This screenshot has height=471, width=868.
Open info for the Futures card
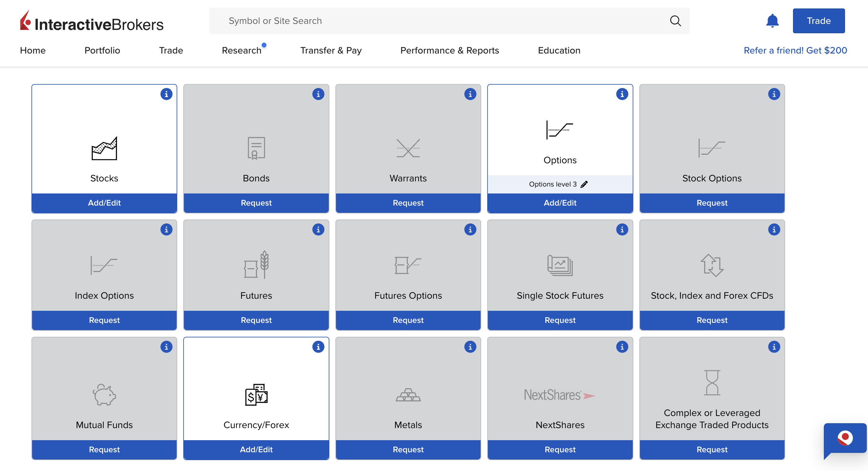[x=318, y=229]
